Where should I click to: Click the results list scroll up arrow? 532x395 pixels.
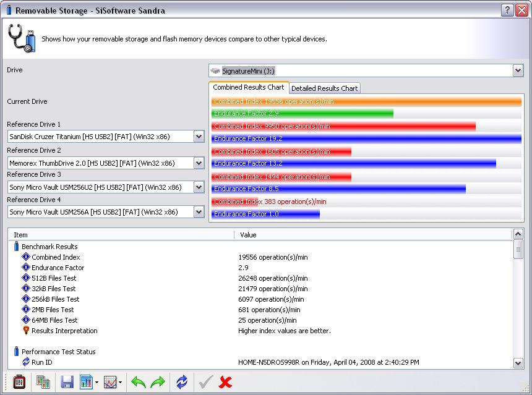tap(518, 234)
